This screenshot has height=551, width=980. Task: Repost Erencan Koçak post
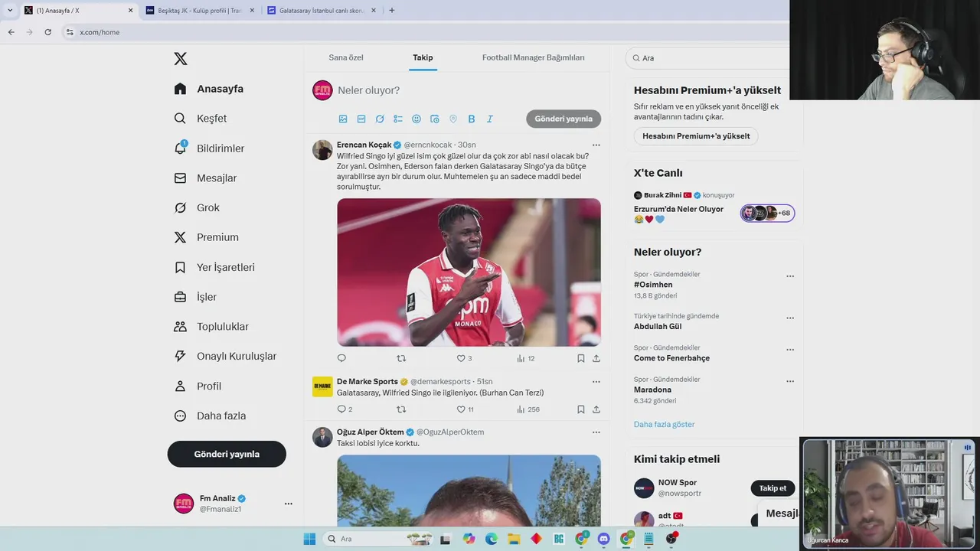coord(401,358)
